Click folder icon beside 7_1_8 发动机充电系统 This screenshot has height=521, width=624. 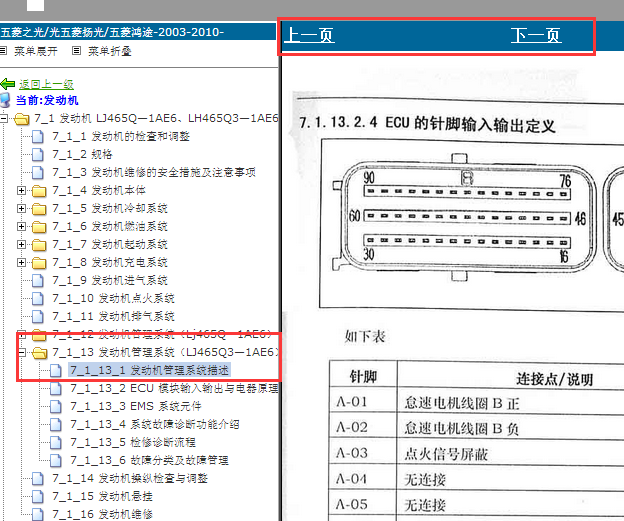[x=39, y=263]
